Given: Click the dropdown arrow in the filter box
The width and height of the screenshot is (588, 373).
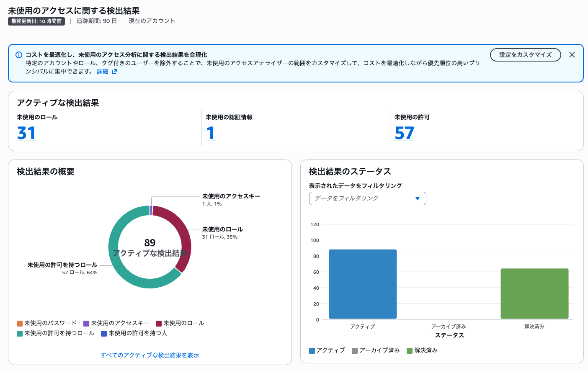Looking at the screenshot, I should click(x=417, y=198).
